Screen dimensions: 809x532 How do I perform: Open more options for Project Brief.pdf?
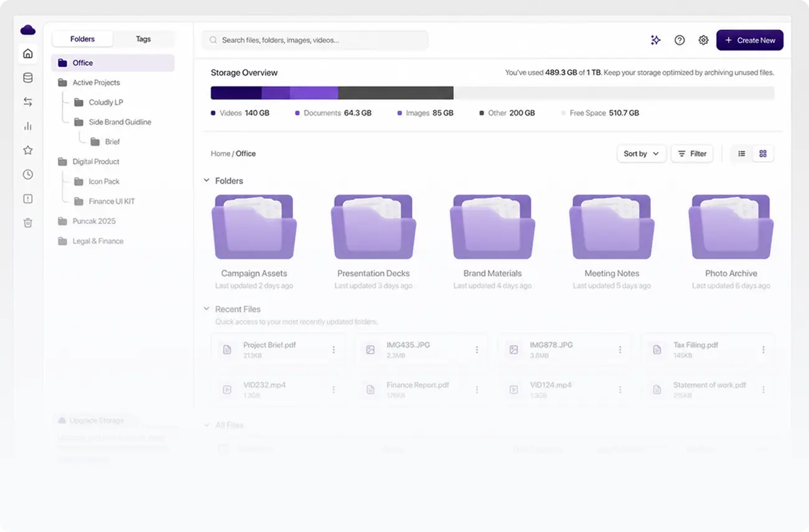(x=334, y=350)
